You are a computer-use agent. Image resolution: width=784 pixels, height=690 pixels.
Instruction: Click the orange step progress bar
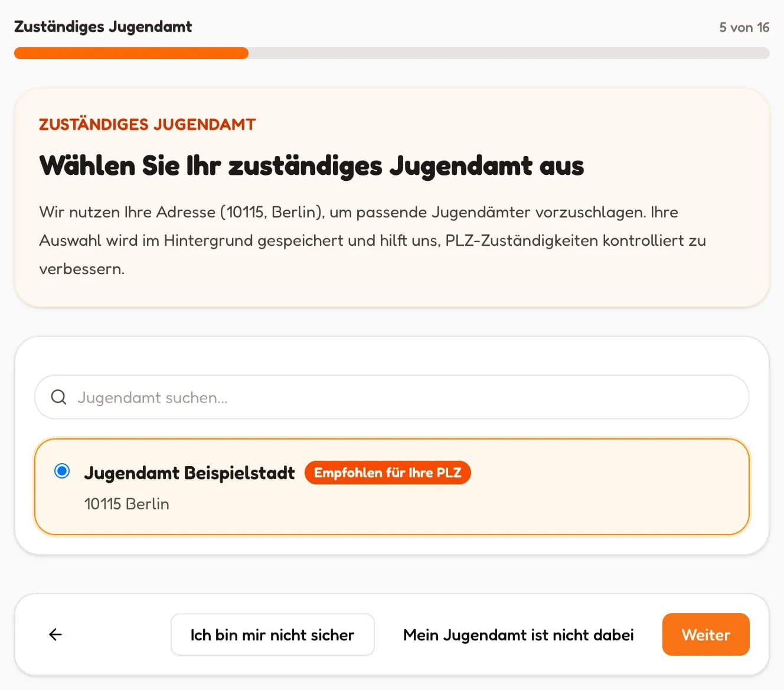(x=392, y=53)
